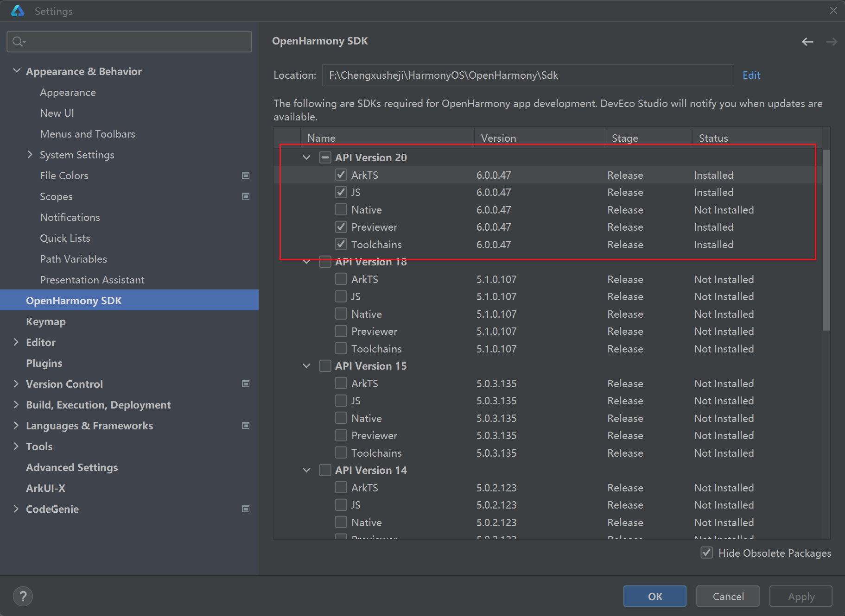Screen dimensions: 845x616
Task: Collapse Appearance & Behavior section
Action: (17, 71)
